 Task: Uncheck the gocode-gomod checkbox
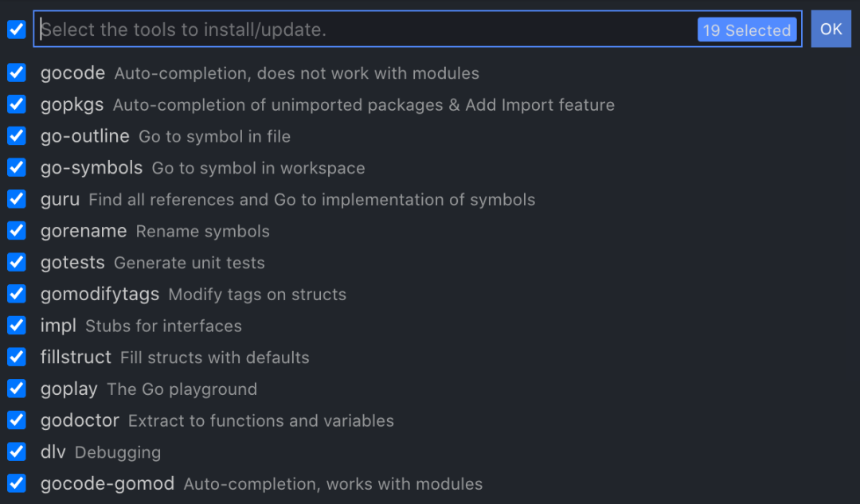17,483
